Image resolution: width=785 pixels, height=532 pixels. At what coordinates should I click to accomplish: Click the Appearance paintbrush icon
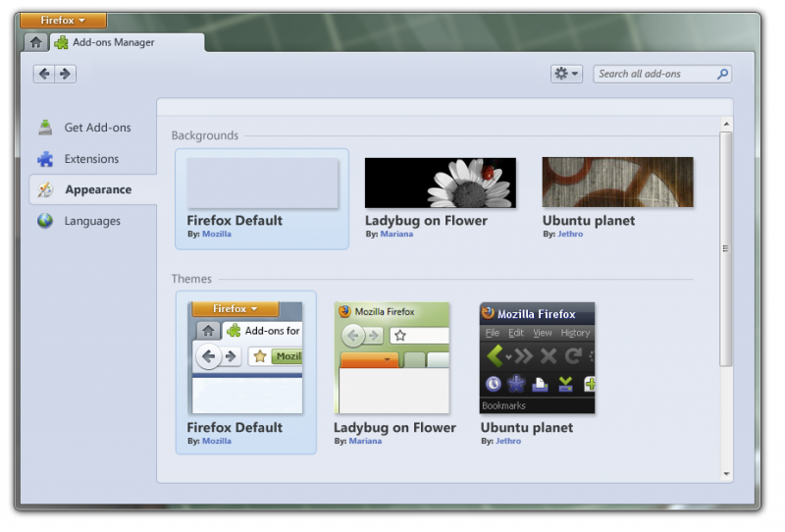click(x=45, y=189)
